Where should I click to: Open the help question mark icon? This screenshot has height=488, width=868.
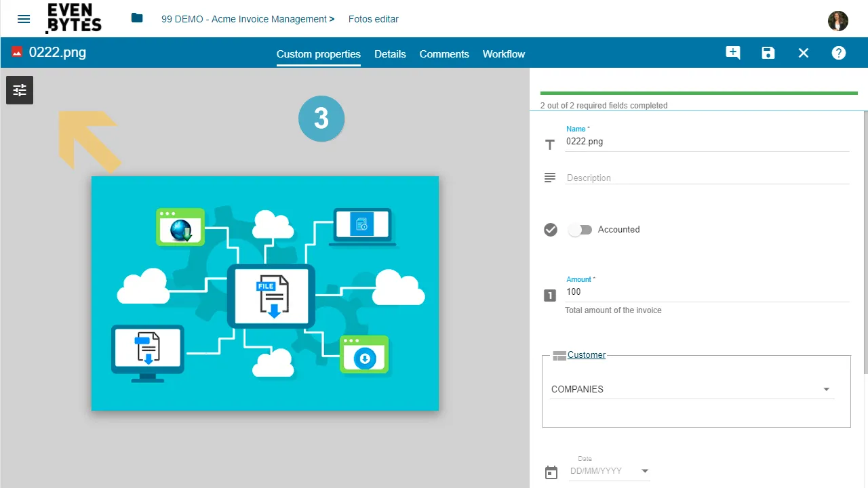839,53
